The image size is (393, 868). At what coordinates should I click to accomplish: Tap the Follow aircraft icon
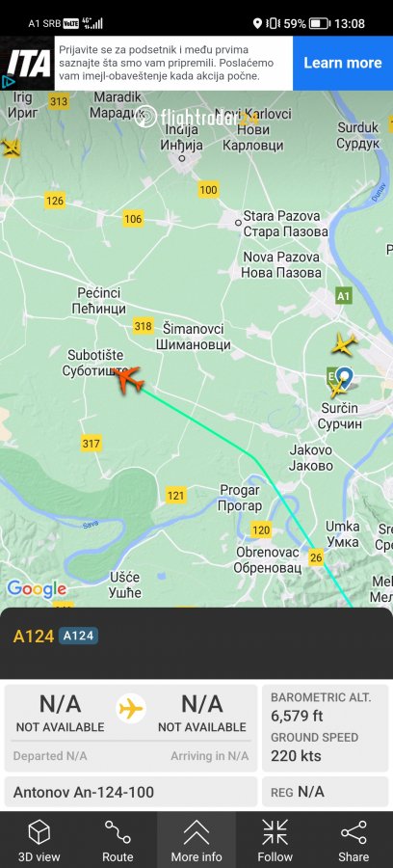pyautogui.click(x=275, y=832)
